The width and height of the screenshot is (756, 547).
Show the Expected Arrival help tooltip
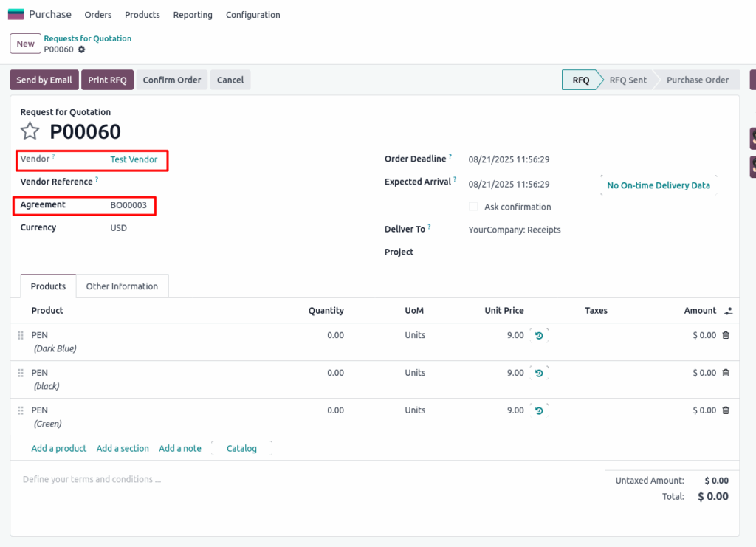[x=455, y=179]
